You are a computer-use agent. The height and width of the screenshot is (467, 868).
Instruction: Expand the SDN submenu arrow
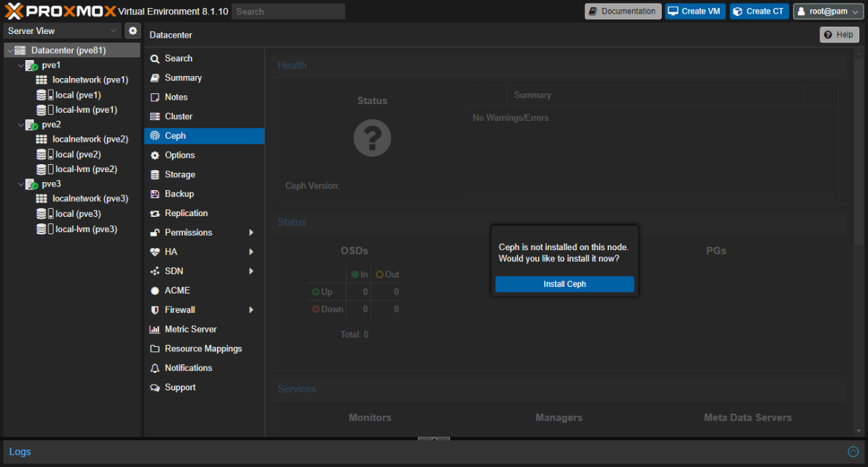[252, 271]
